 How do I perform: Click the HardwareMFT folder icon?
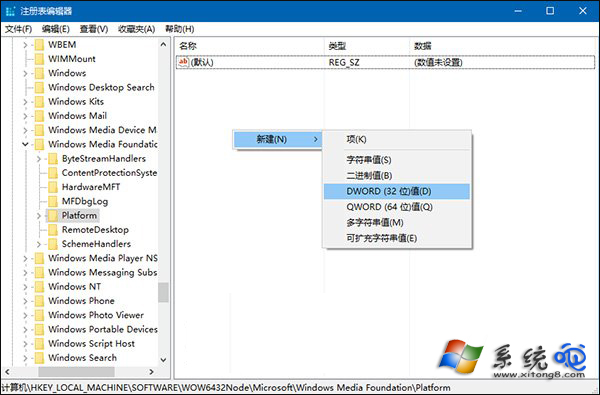pyautogui.click(x=52, y=187)
